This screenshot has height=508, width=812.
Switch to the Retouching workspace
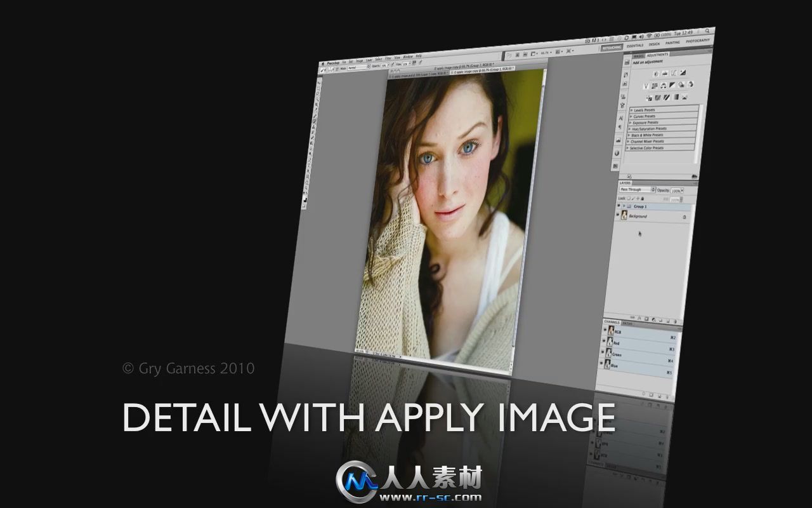(612, 48)
